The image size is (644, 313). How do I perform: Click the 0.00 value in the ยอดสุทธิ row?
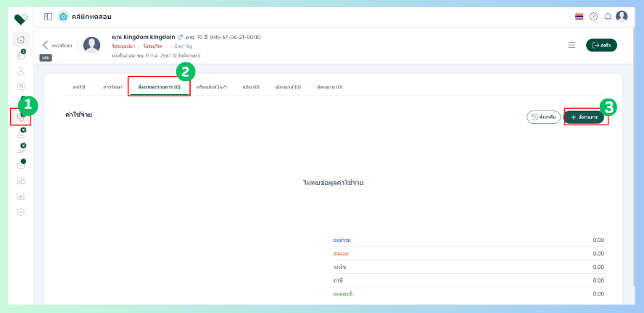[x=598, y=294]
